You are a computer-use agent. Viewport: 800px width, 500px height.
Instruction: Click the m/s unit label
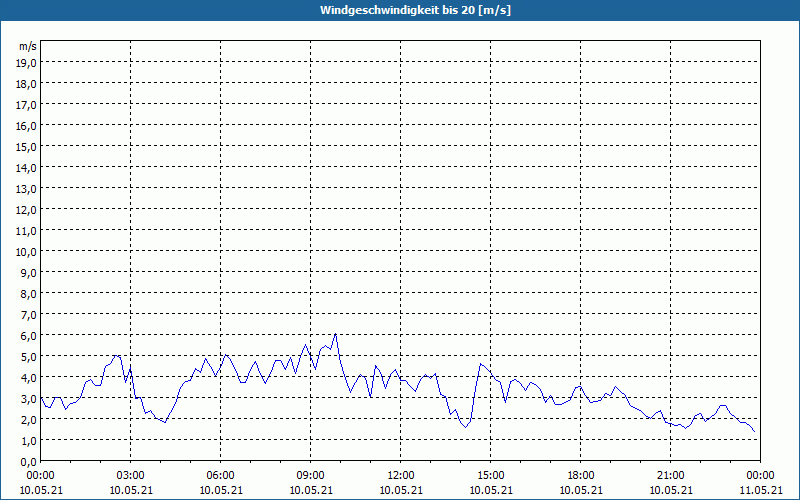click(28, 46)
